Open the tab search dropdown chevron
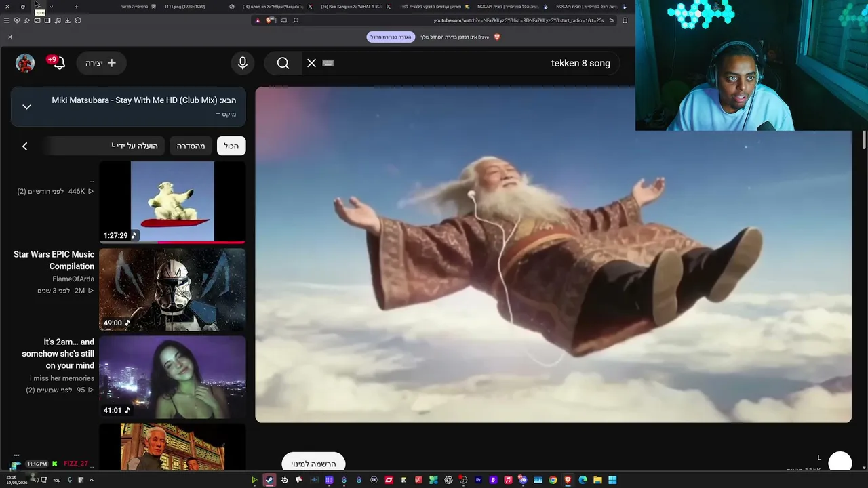The height and width of the screenshot is (488, 868). [x=51, y=7]
